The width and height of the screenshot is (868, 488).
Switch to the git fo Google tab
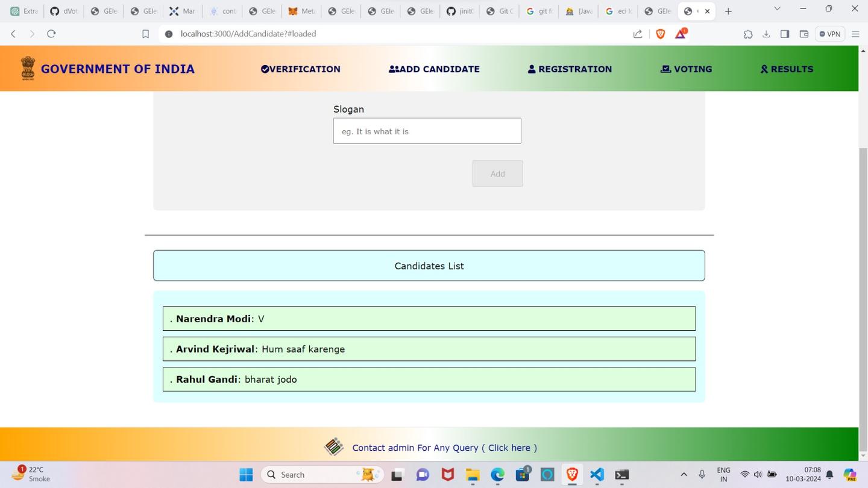(x=539, y=11)
